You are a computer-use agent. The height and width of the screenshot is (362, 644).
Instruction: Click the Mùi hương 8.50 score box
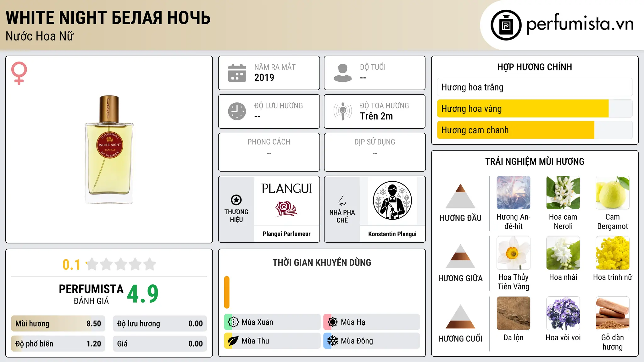coord(58,324)
